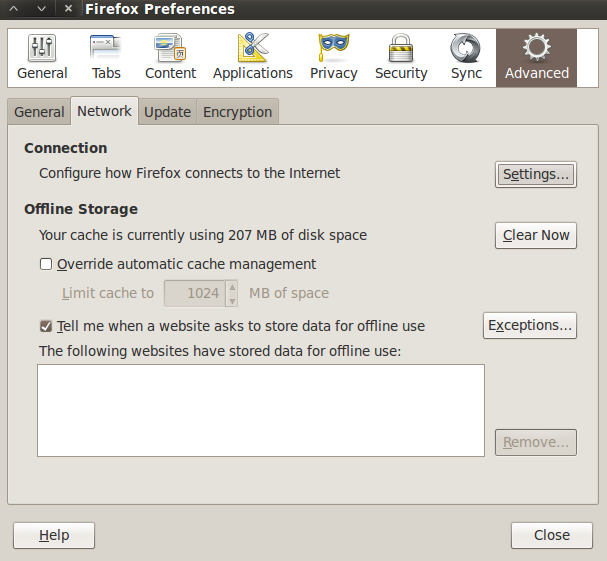Open the Applications preferences pane
Viewport: 607px width, 561px height.
point(252,58)
